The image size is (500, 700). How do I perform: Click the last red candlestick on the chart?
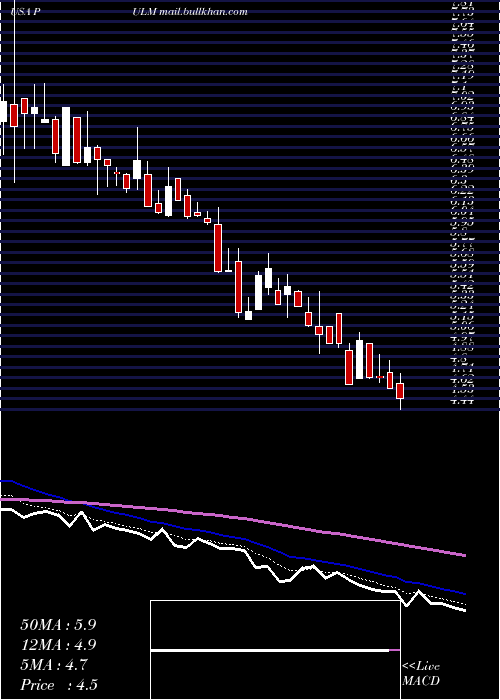(x=400, y=391)
